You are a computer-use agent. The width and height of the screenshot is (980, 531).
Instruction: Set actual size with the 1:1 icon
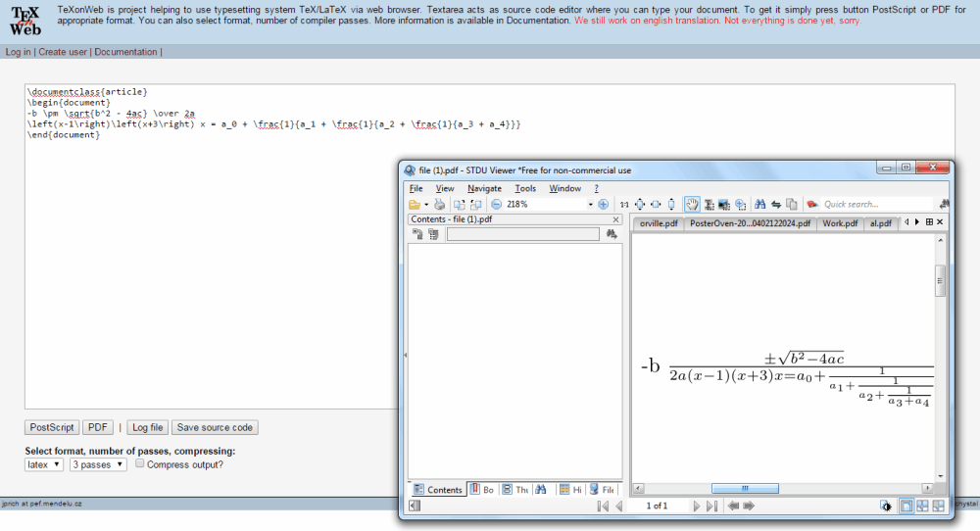[x=623, y=205]
